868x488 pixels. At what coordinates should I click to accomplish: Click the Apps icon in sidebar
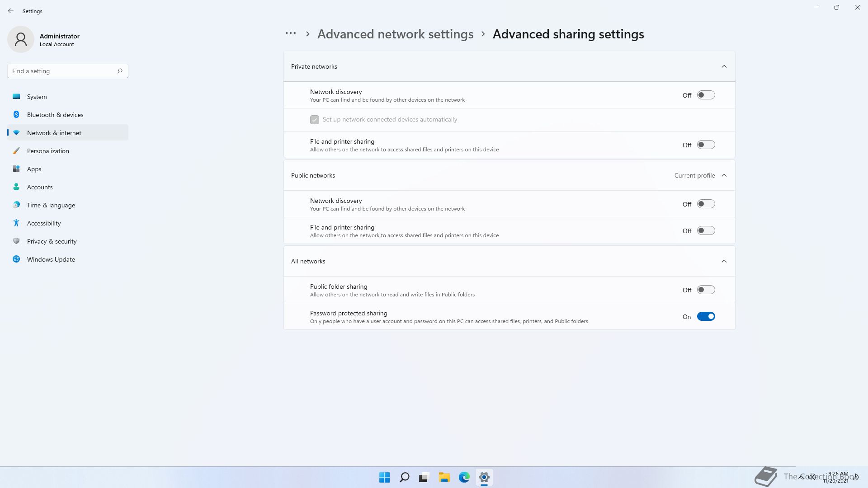coord(16,169)
